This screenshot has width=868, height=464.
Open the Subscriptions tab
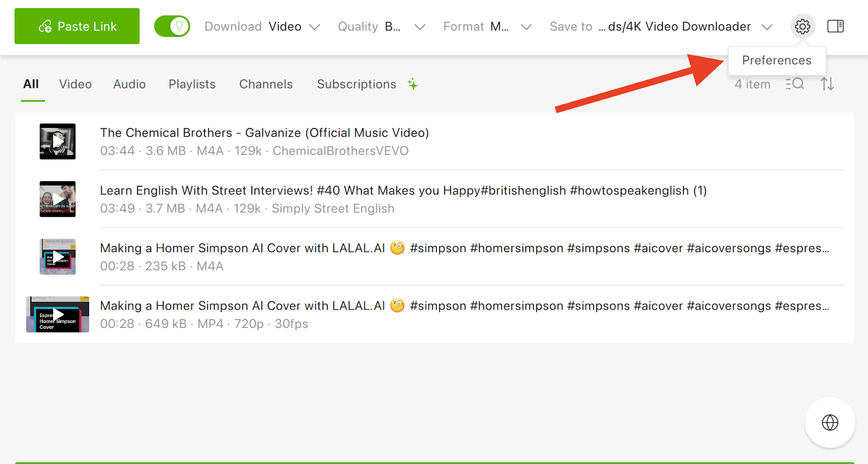click(x=356, y=84)
